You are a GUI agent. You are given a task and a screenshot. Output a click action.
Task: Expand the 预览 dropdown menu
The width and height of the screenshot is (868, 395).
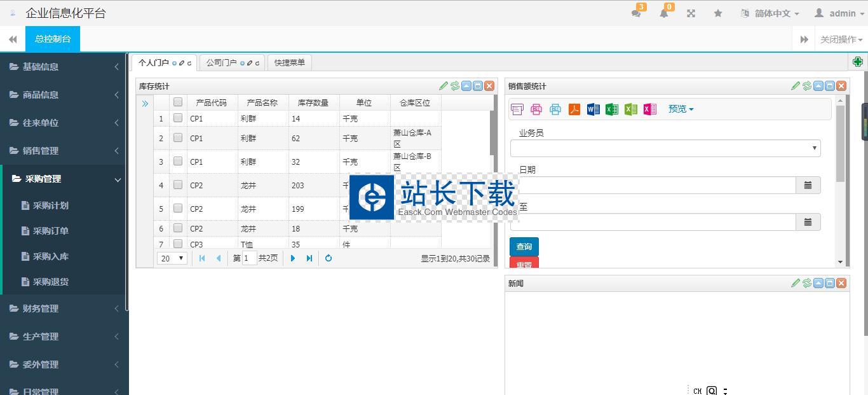[x=681, y=109]
